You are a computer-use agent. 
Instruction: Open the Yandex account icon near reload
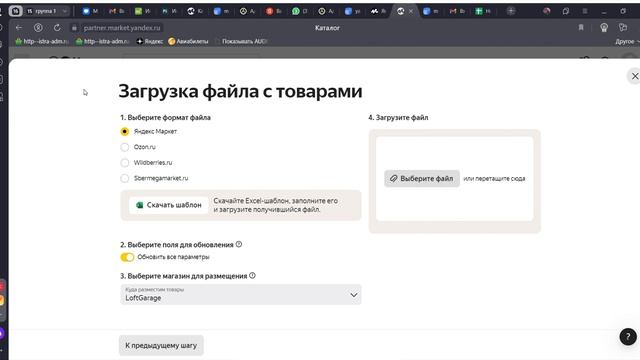[x=38, y=28]
